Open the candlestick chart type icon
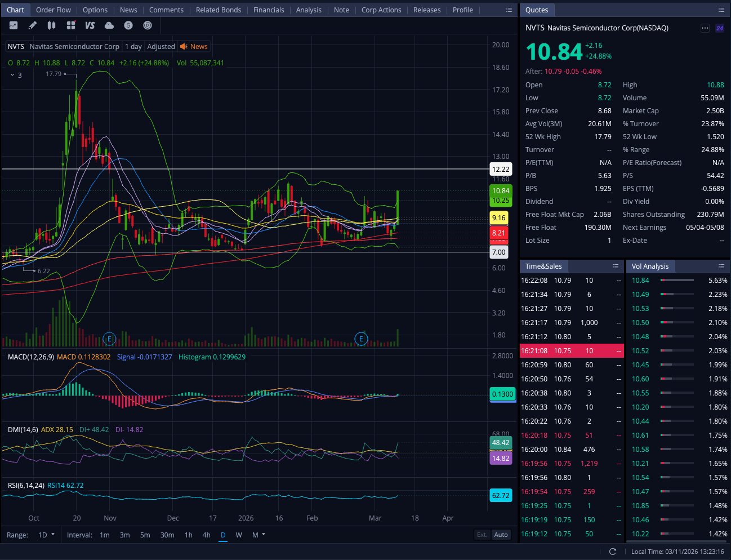This screenshot has width=731, height=560. (52, 25)
